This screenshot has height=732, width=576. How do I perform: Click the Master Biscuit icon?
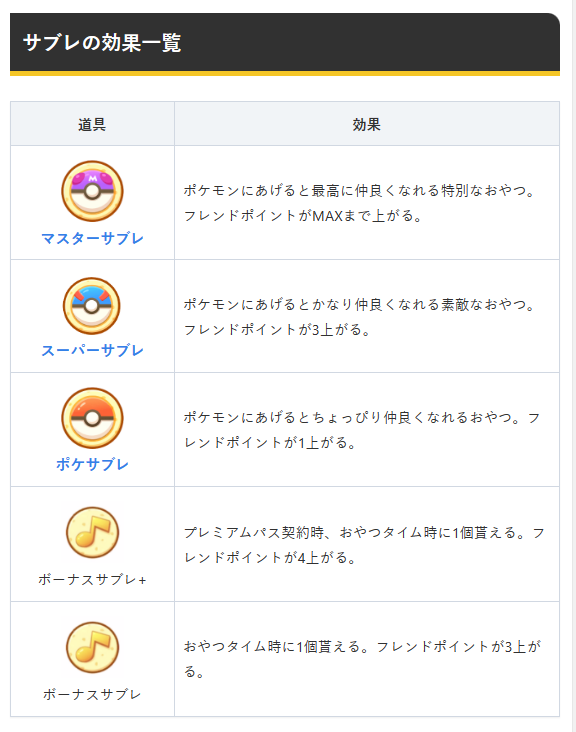[x=92, y=191]
